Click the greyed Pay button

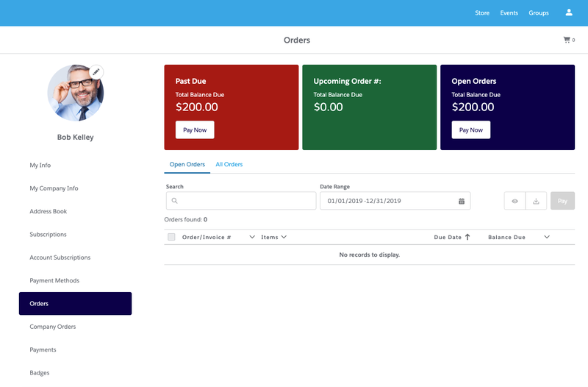pos(562,201)
